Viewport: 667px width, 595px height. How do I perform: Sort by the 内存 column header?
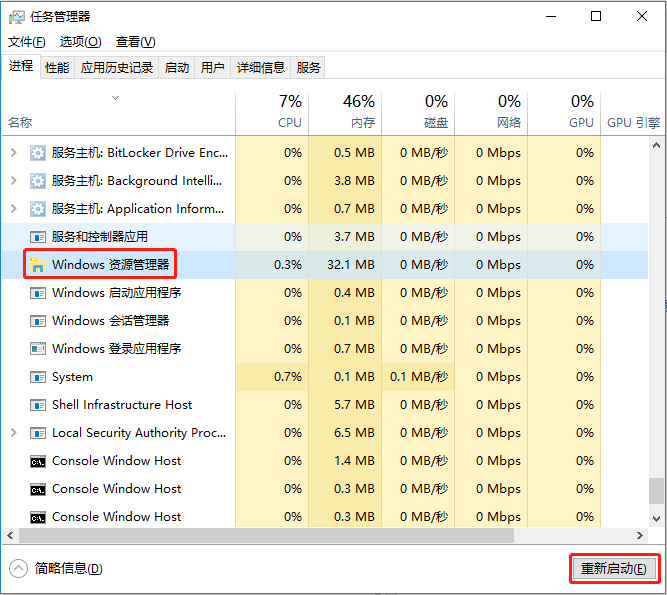click(x=345, y=113)
